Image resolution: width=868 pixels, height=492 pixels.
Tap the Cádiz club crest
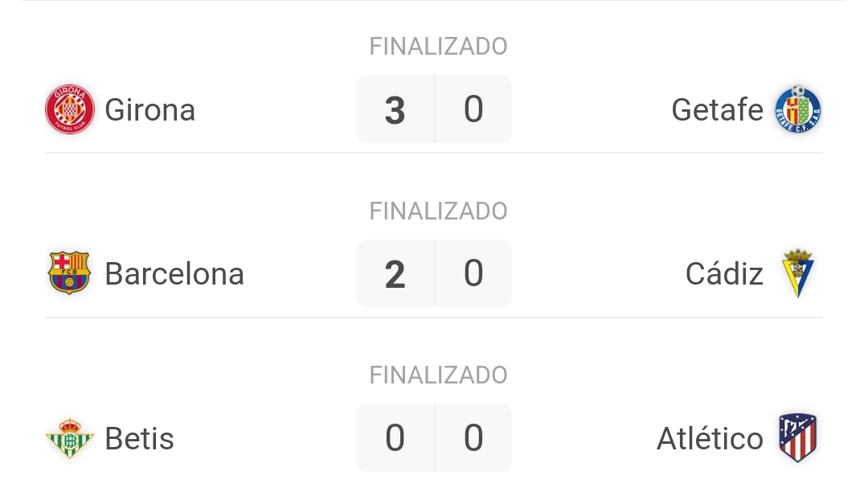[798, 273]
